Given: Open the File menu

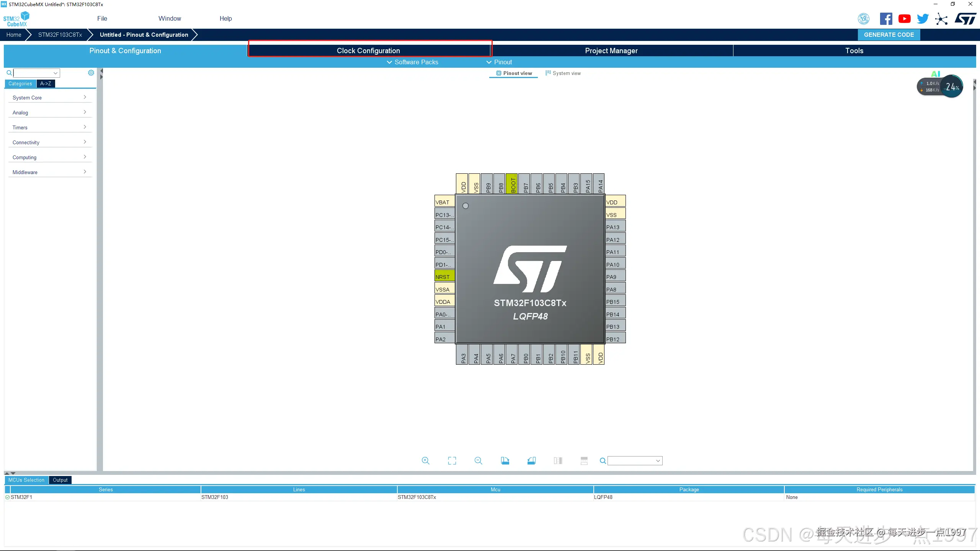Looking at the screenshot, I should click(x=102, y=18).
